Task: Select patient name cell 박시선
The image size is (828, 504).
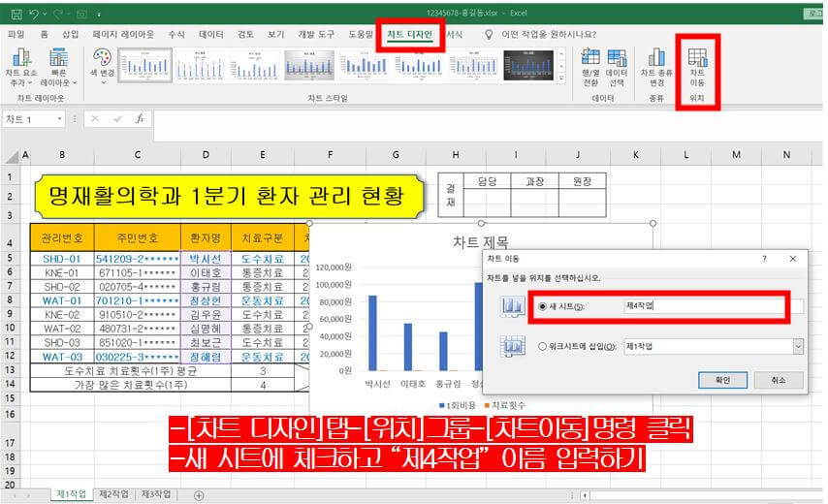Action: (206, 259)
